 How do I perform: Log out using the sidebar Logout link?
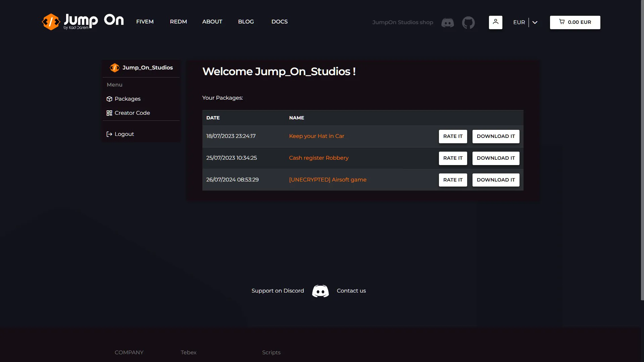(124, 134)
